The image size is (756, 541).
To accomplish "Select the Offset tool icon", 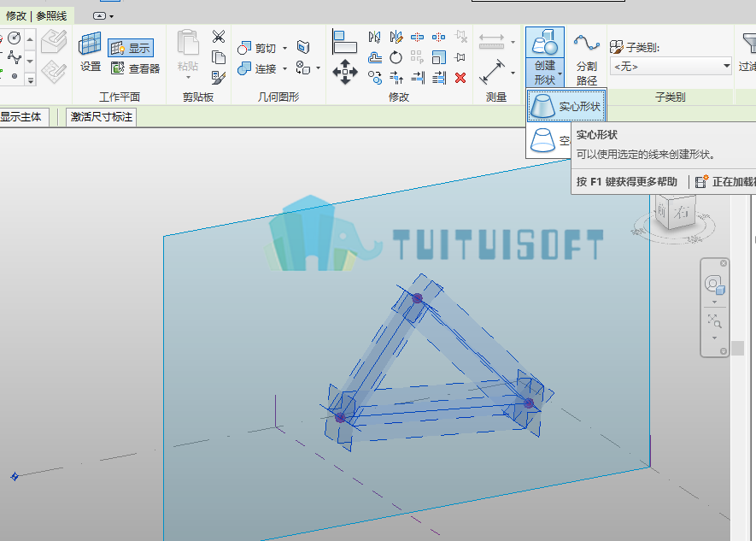I will (x=375, y=57).
